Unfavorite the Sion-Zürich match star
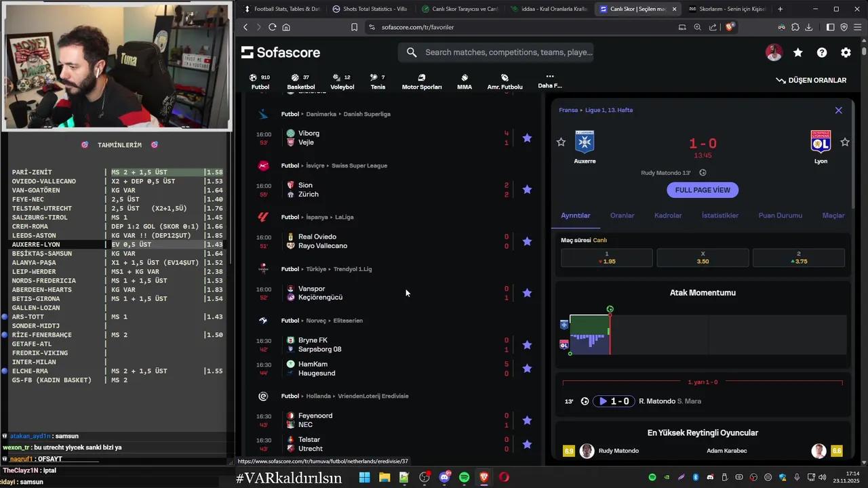Screen dimensions: 868x488 [527, 190]
